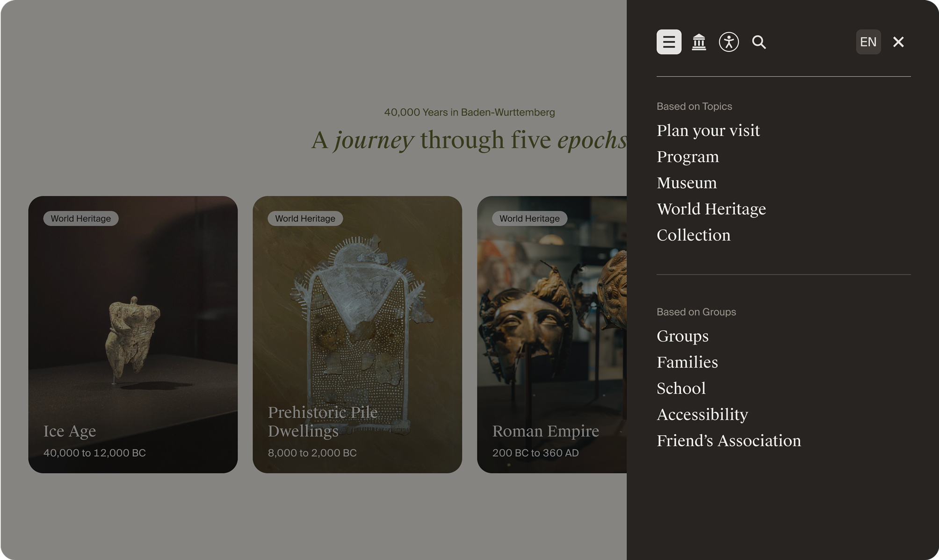Open Accessibility under Based on Groups
Image resolution: width=939 pixels, height=560 pixels.
(x=702, y=415)
